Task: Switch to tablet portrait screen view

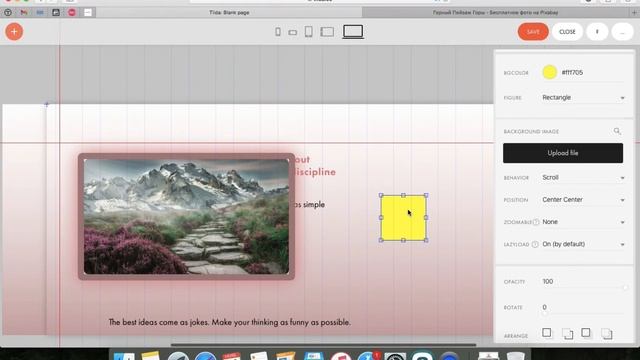Action: coord(309,32)
